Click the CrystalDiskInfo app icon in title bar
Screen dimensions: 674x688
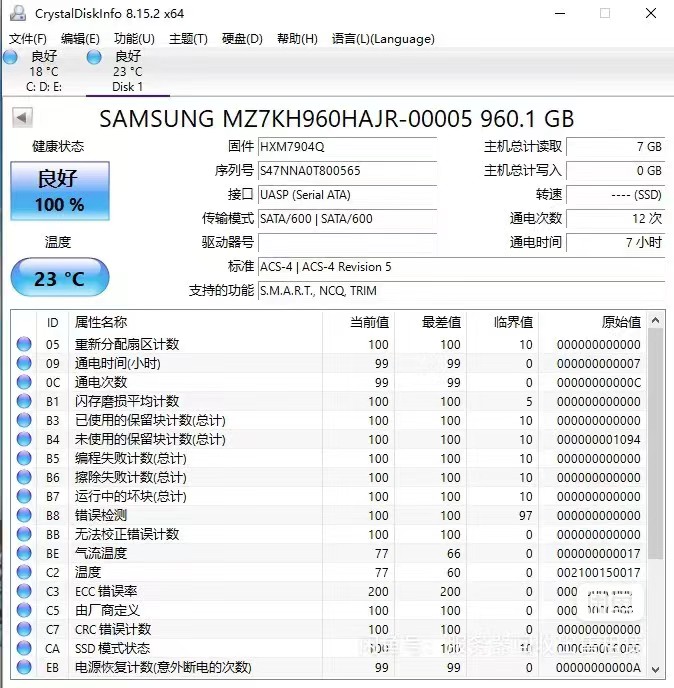point(18,13)
